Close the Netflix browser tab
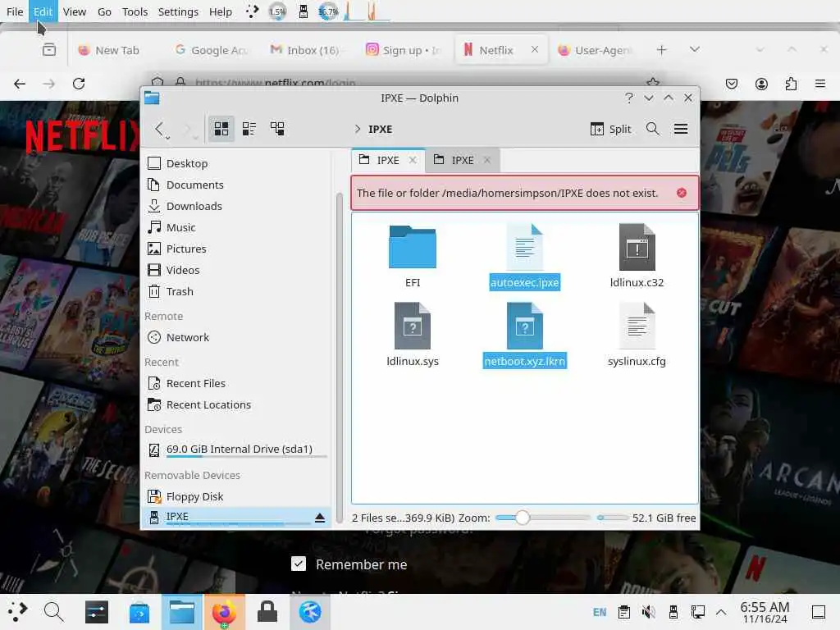This screenshot has height=630, width=840. (x=535, y=49)
